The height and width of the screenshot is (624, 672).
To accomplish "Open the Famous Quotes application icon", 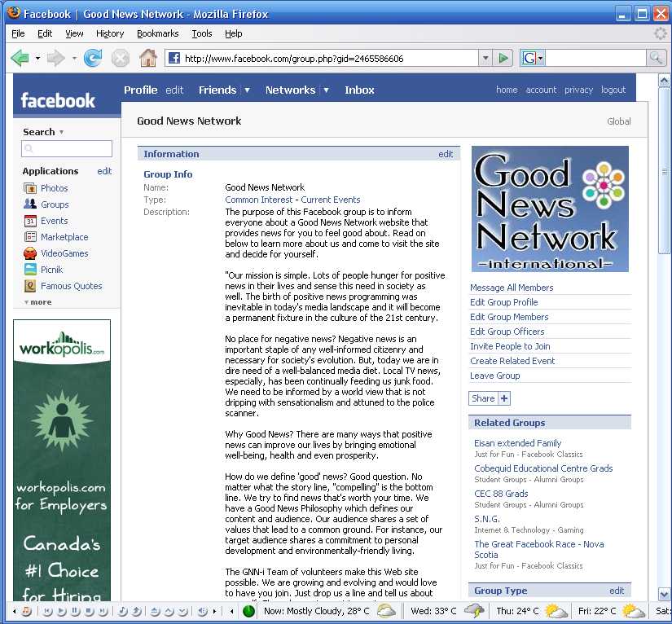I will point(30,286).
